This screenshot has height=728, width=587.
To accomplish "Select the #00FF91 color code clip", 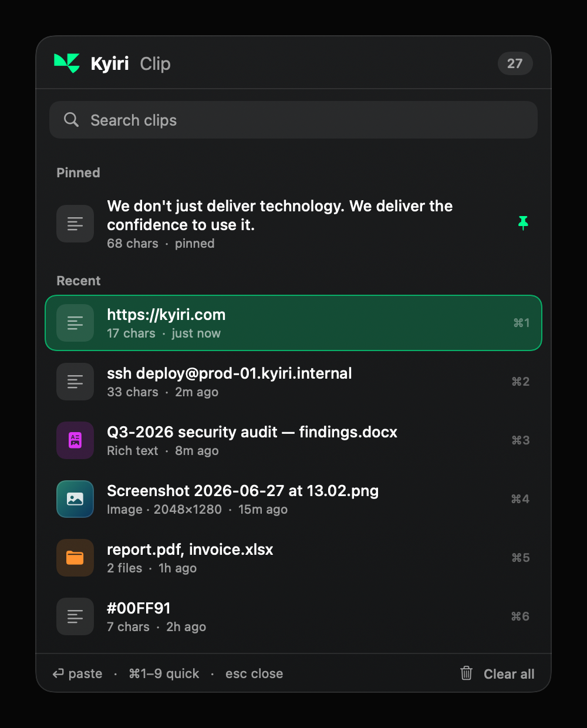I will [293, 616].
